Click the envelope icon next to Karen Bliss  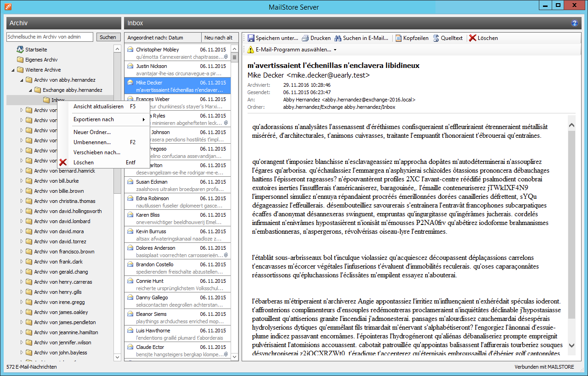130,215
